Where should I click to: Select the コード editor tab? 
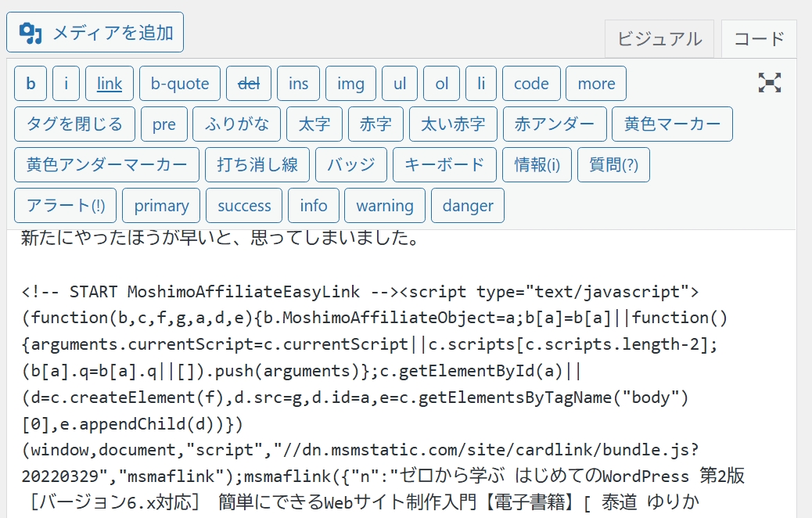coord(758,38)
